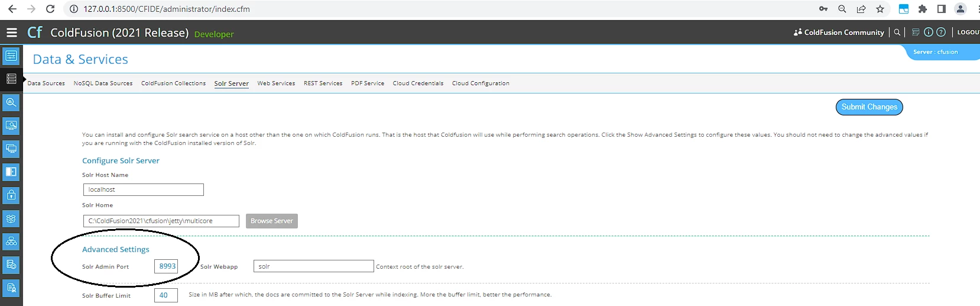980x306 pixels.
Task: Reload the page in browser
Action: [50, 9]
